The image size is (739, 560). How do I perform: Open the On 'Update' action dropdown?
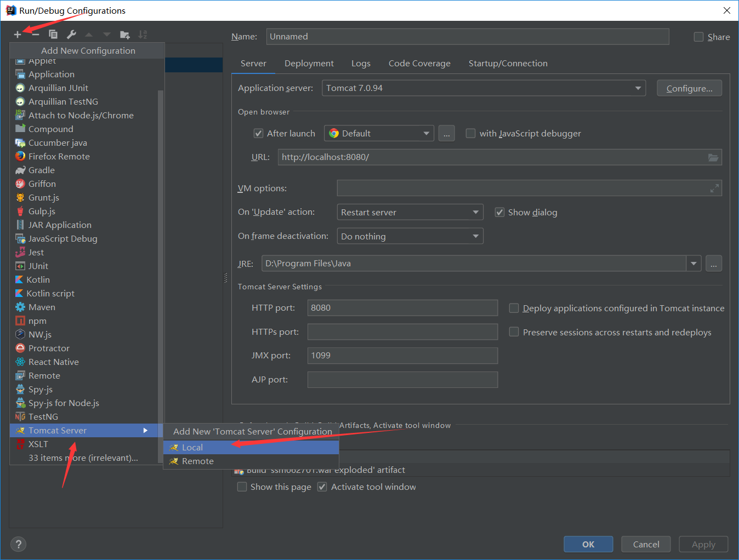410,212
